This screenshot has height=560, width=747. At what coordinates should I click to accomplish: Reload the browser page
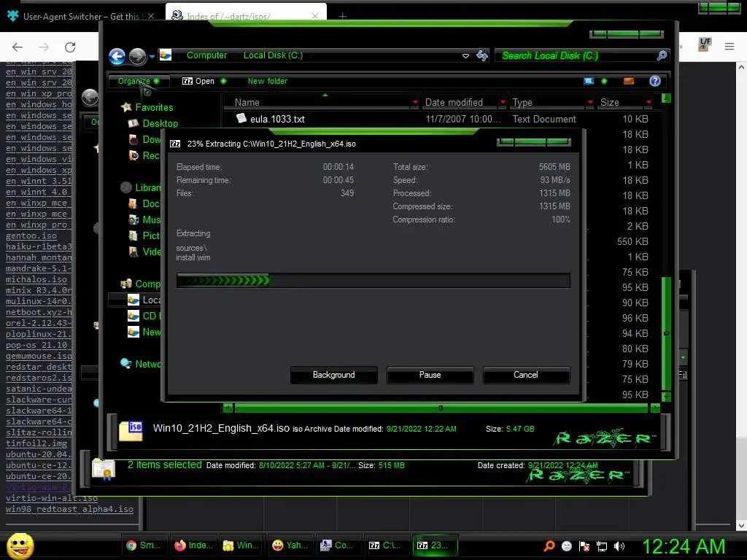tap(70, 47)
